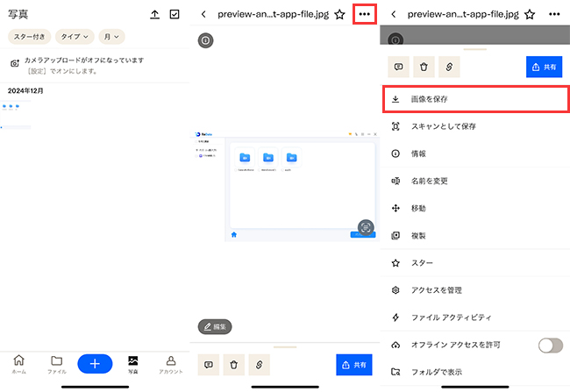Screen dimensions: 570x392
Task: Go to the アカウント tab
Action: pos(171,364)
